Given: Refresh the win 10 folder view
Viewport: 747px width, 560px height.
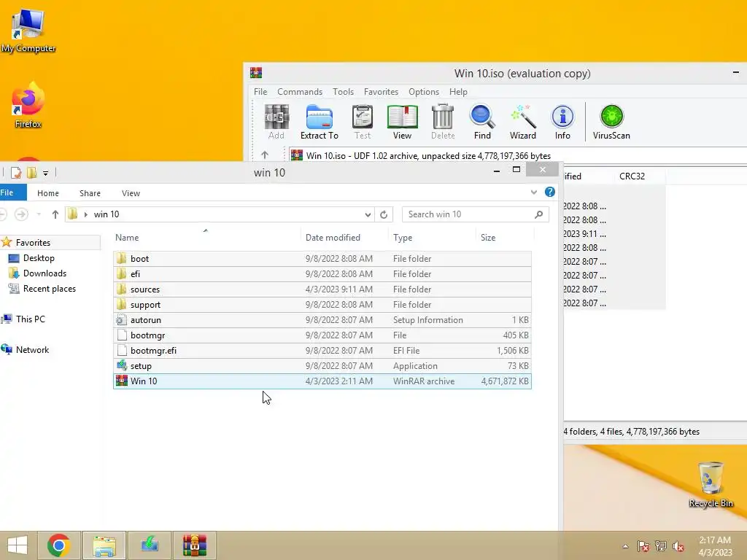Looking at the screenshot, I should tap(384, 214).
